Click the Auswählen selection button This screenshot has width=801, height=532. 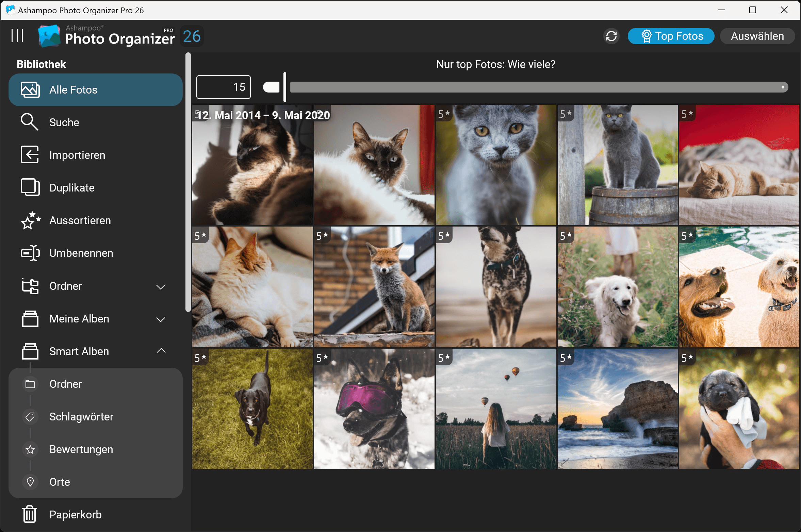pos(757,36)
